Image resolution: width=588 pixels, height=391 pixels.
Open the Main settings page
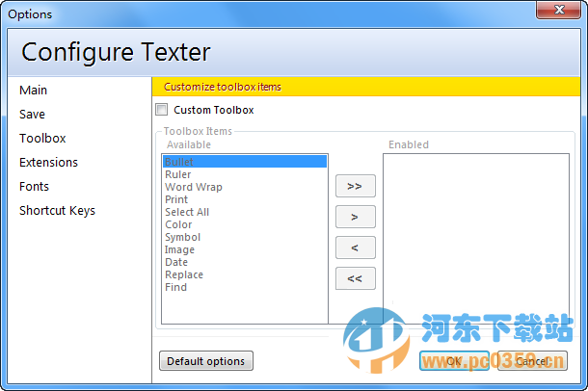34,91
